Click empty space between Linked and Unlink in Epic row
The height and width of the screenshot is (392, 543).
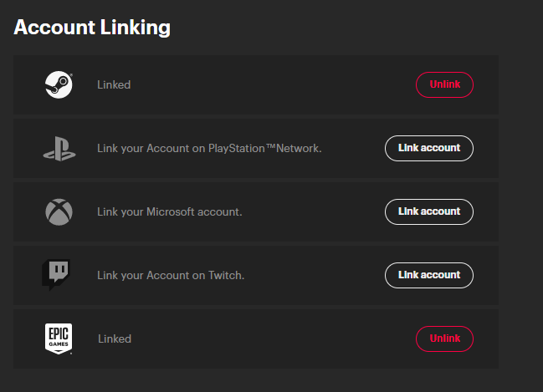(x=268, y=339)
